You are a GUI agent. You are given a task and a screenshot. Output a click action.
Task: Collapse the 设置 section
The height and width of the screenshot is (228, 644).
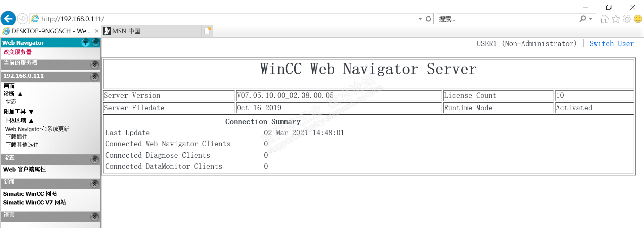click(x=95, y=159)
